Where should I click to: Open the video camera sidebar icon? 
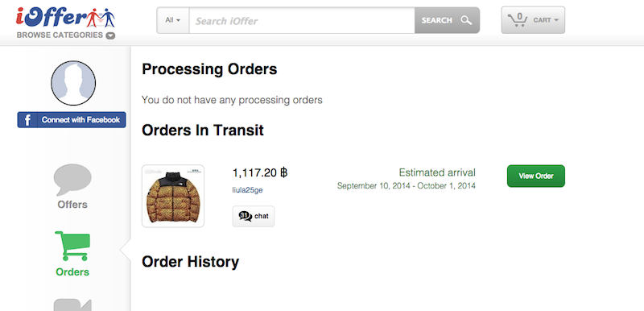pyautogui.click(x=72, y=305)
